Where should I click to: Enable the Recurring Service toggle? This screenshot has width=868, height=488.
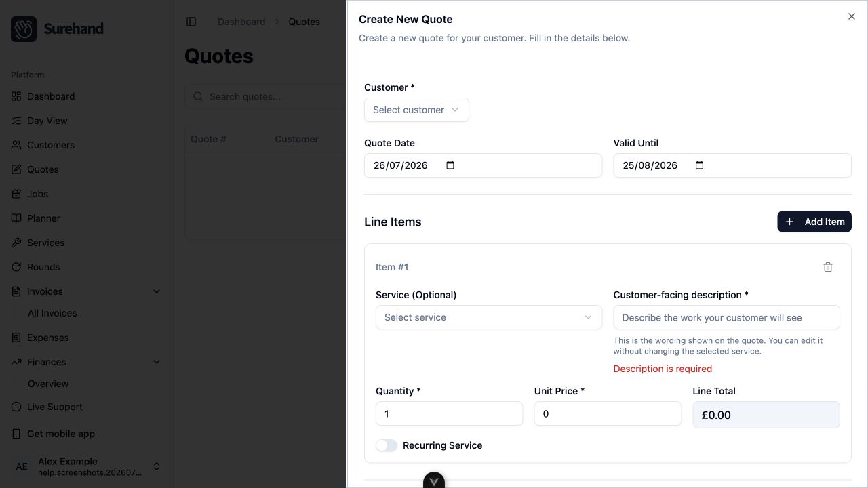[x=387, y=445]
